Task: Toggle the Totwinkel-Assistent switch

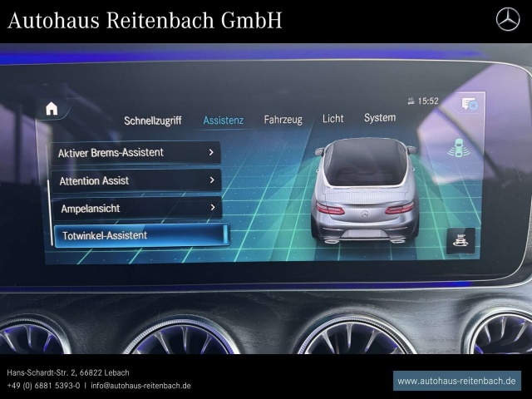Action: pyautogui.click(x=224, y=235)
